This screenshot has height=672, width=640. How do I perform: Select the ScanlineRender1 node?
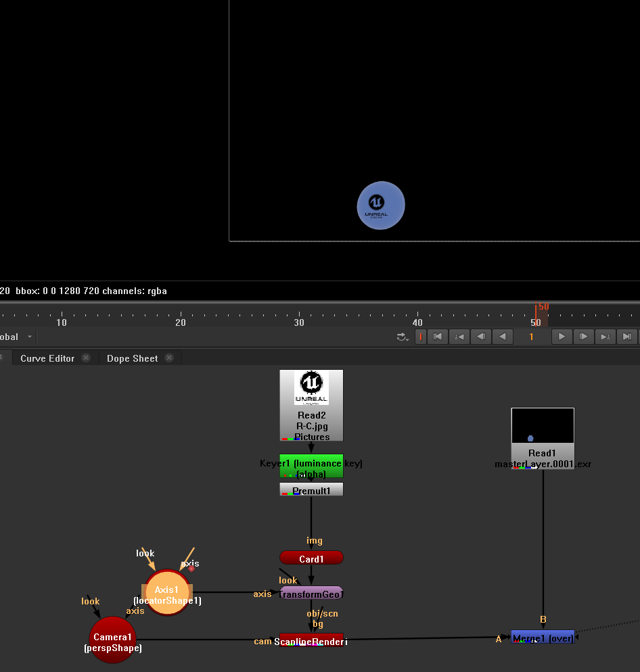311,640
